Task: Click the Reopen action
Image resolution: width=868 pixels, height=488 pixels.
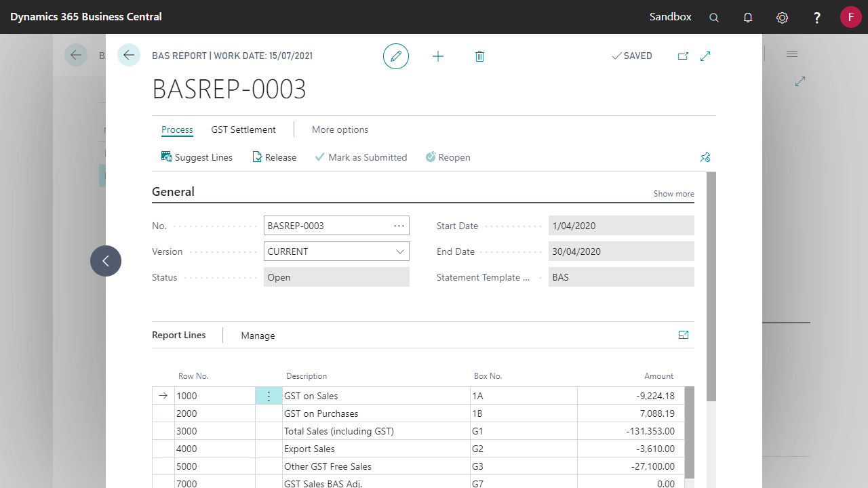Action: [x=448, y=157]
